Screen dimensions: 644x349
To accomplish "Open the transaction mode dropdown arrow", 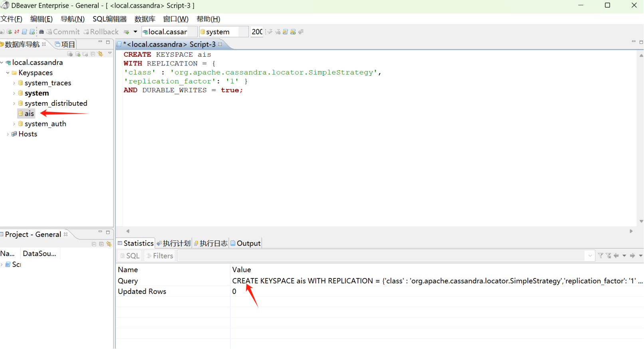I will [135, 32].
